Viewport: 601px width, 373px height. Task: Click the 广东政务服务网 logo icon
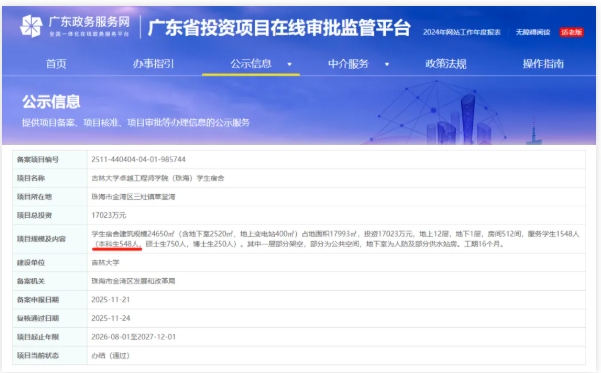(x=31, y=26)
